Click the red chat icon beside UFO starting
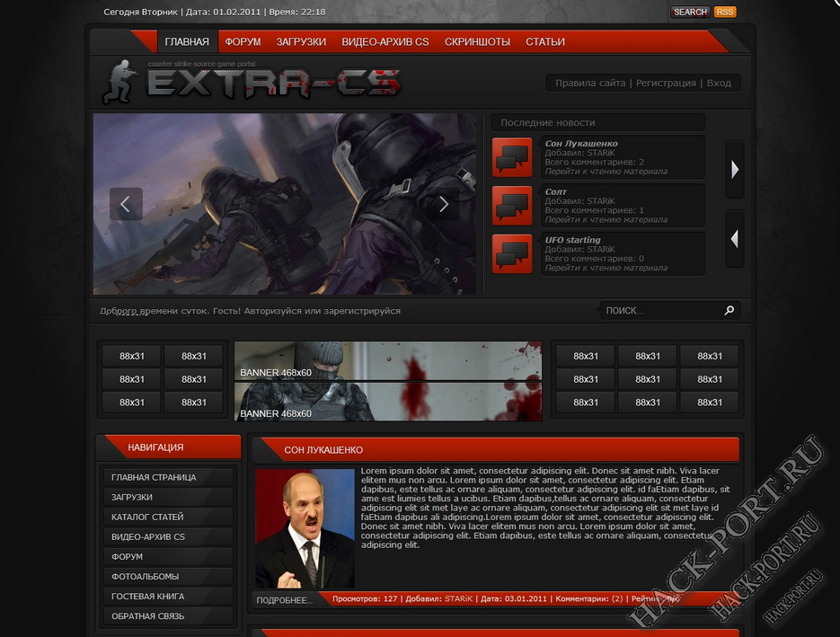The image size is (840, 637). tap(512, 254)
